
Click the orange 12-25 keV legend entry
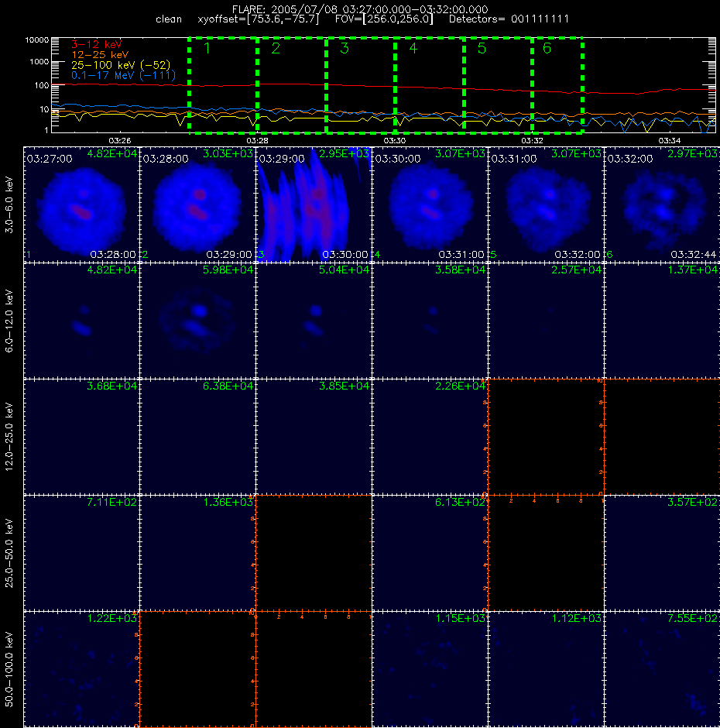(x=100, y=55)
